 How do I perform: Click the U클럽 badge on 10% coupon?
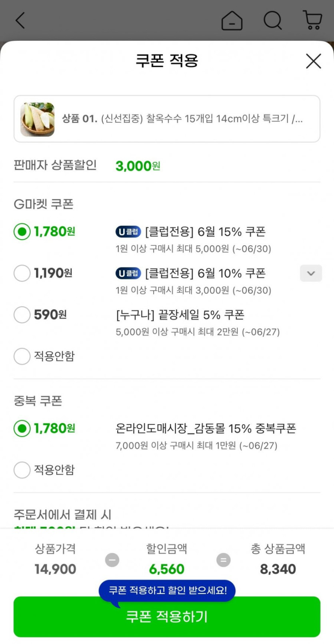point(128,273)
